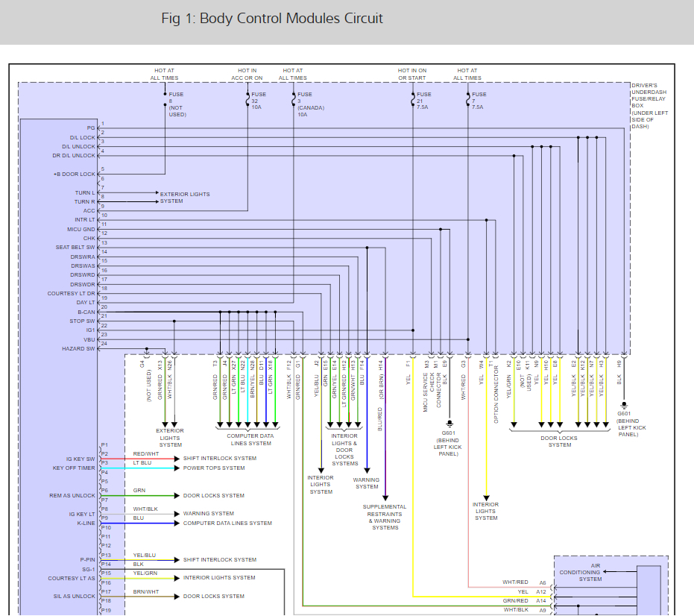Click 'SHIFT INTERLOCK SYSTEM' on the RED/WHT wire

(220, 458)
